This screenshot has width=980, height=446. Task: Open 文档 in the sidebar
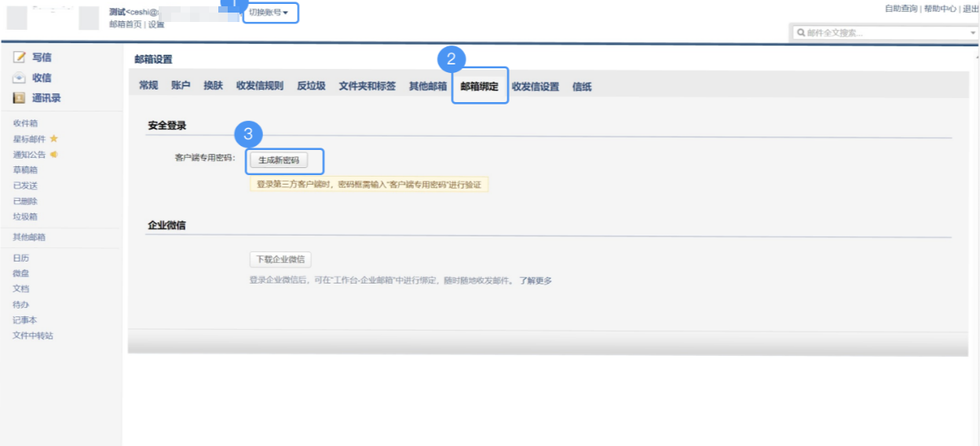(21, 289)
